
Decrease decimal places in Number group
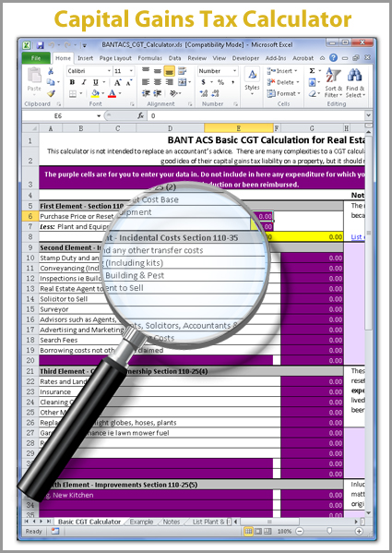[216, 93]
